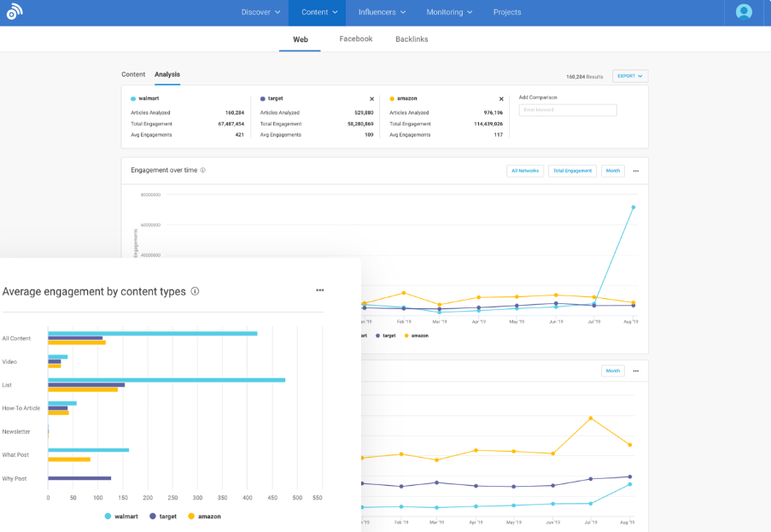Click the Video axis label
The height and width of the screenshot is (532, 771).
pos(9,362)
